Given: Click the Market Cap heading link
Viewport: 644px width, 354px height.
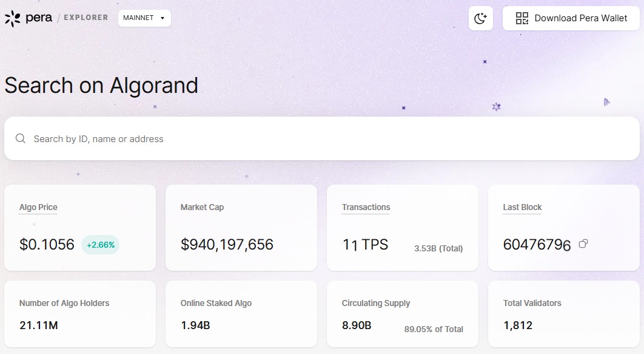Looking at the screenshot, I should click(202, 207).
